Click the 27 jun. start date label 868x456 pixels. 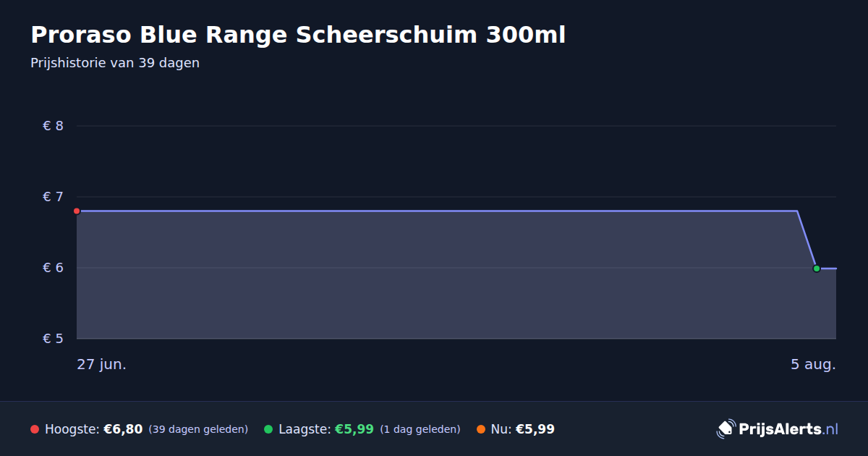click(x=102, y=364)
